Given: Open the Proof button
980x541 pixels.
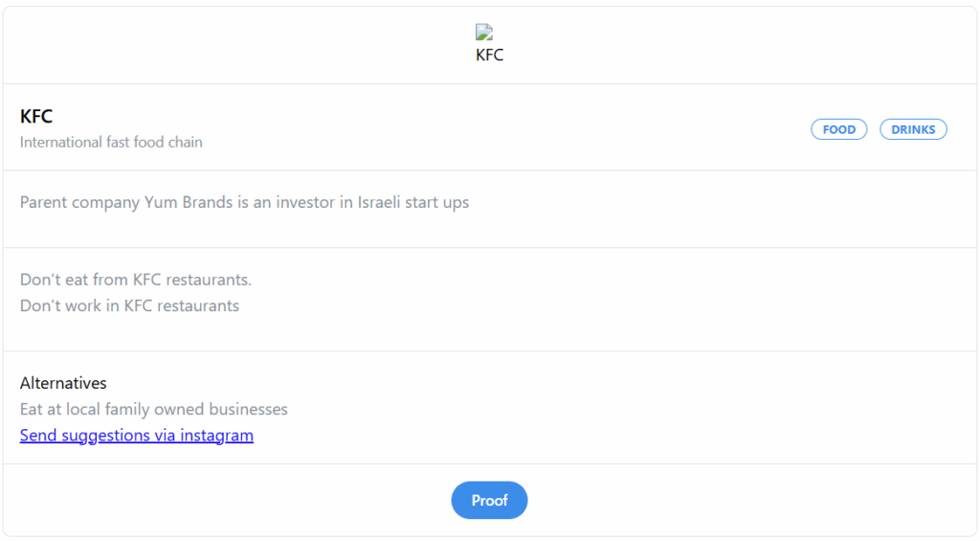Looking at the screenshot, I should 489,501.
